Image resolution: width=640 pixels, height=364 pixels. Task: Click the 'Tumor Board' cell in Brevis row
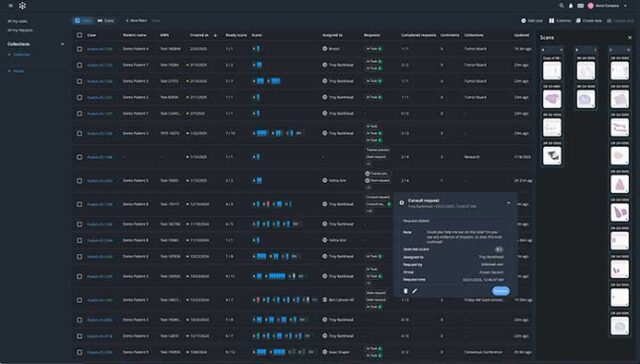click(475, 49)
